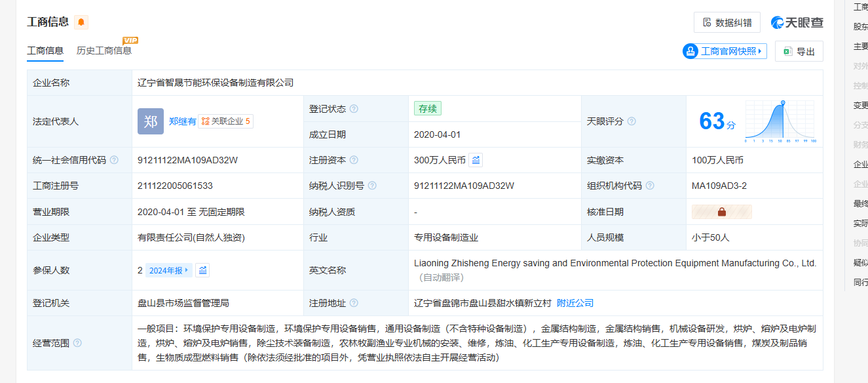Select the 工商信息 tab
Screen dimensions: 868x383
tap(45, 50)
